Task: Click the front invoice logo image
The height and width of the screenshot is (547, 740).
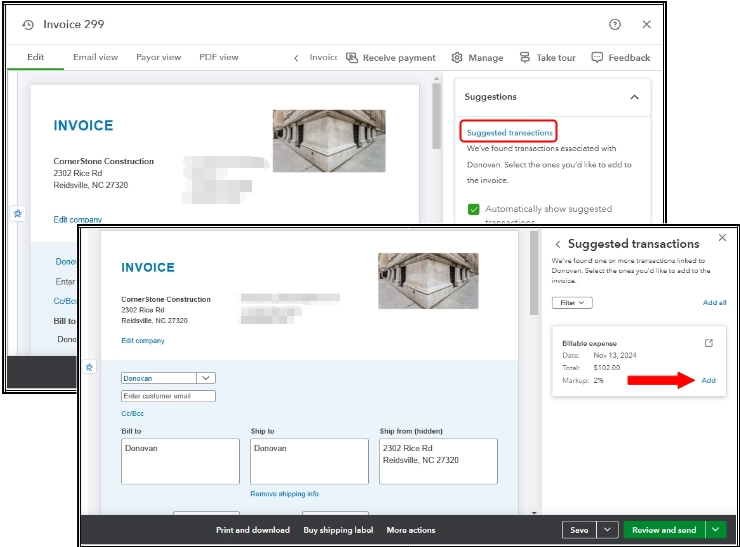Action: tap(428, 281)
